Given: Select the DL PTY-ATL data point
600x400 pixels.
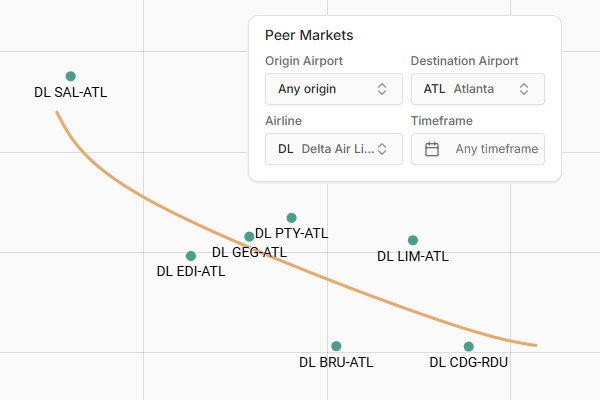Looking at the screenshot, I should pos(291,218).
